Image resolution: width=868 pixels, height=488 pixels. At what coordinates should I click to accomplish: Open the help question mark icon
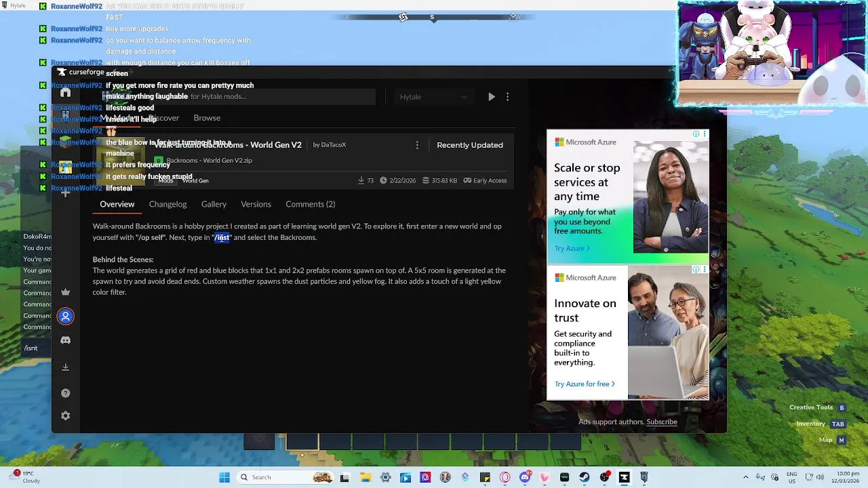pos(66,393)
